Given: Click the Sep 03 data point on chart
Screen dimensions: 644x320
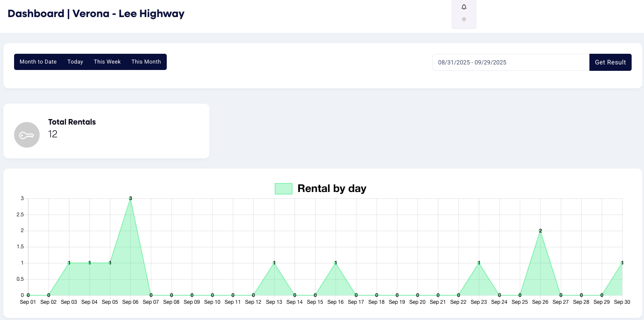Looking at the screenshot, I should click(69, 263).
